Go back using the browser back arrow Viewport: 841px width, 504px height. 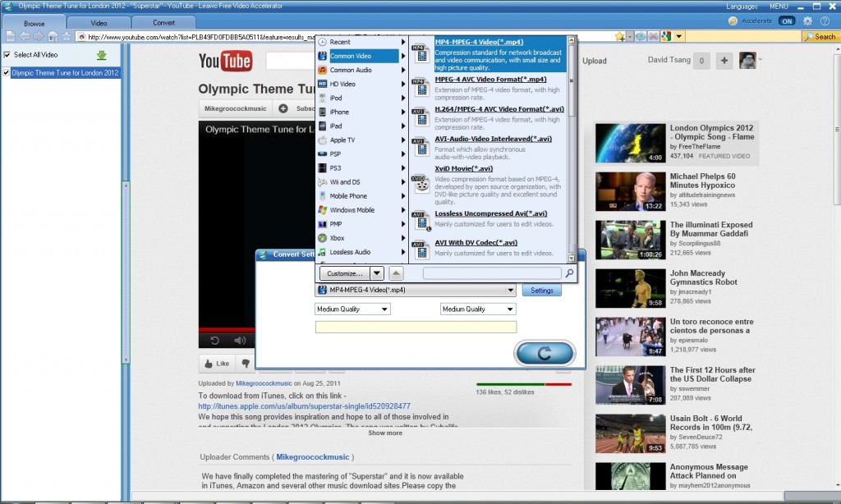coord(24,36)
